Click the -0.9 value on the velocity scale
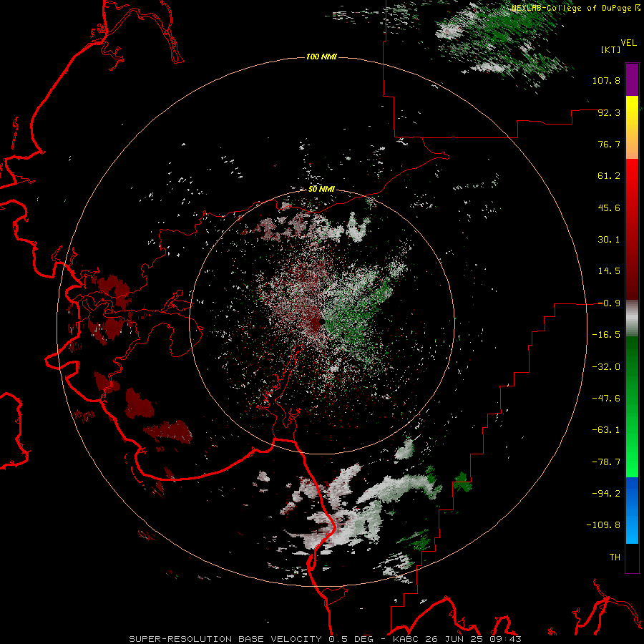This screenshot has width=644, height=644. point(609,303)
